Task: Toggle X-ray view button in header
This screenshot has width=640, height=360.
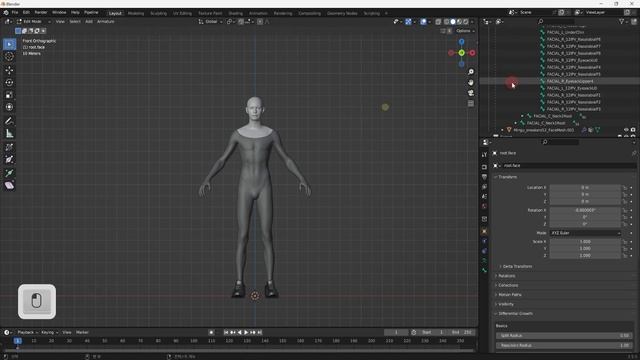Action: click(438, 22)
